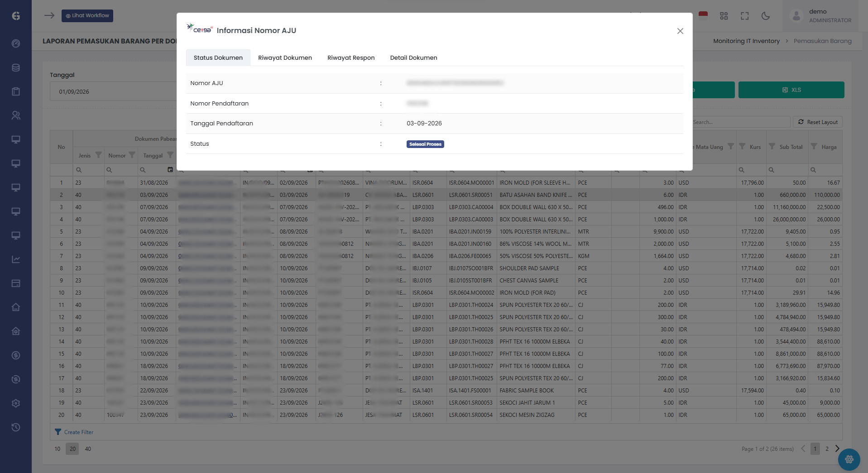Go to page 2 of the table
Image resolution: width=868 pixels, height=473 pixels.
tap(827, 449)
